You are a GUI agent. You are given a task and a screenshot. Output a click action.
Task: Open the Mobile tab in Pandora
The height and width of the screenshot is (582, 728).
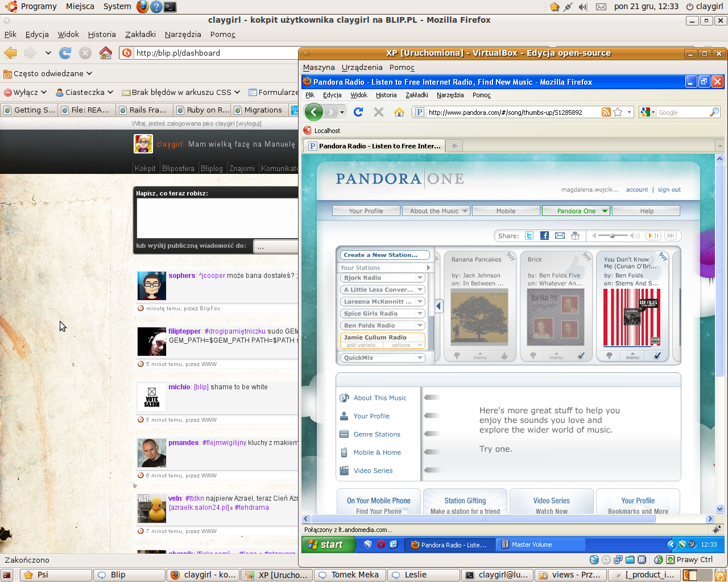point(506,211)
